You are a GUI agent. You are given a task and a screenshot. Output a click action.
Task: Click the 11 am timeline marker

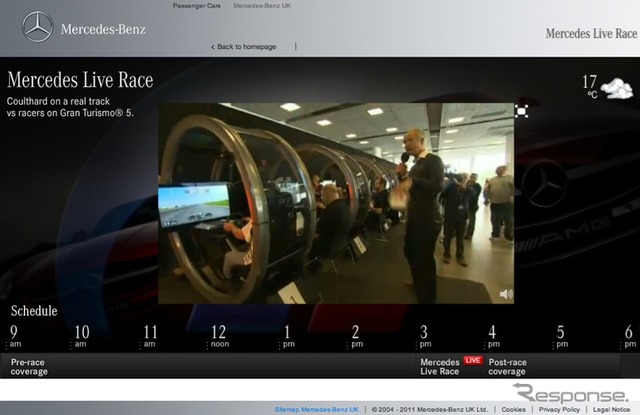pos(149,337)
